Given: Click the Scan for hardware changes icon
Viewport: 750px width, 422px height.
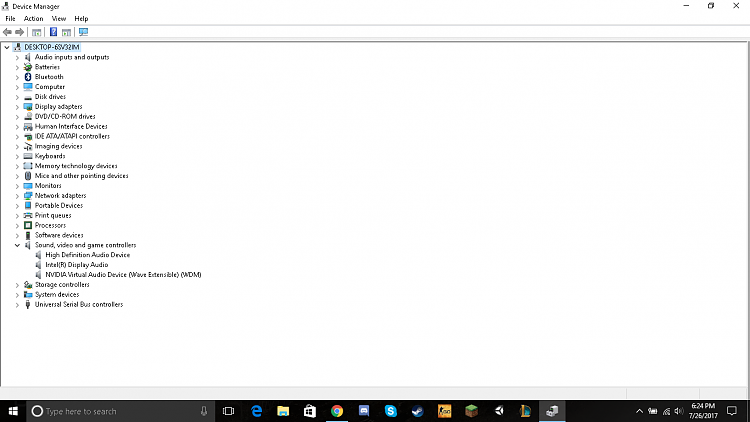Looking at the screenshot, I should pos(83,32).
